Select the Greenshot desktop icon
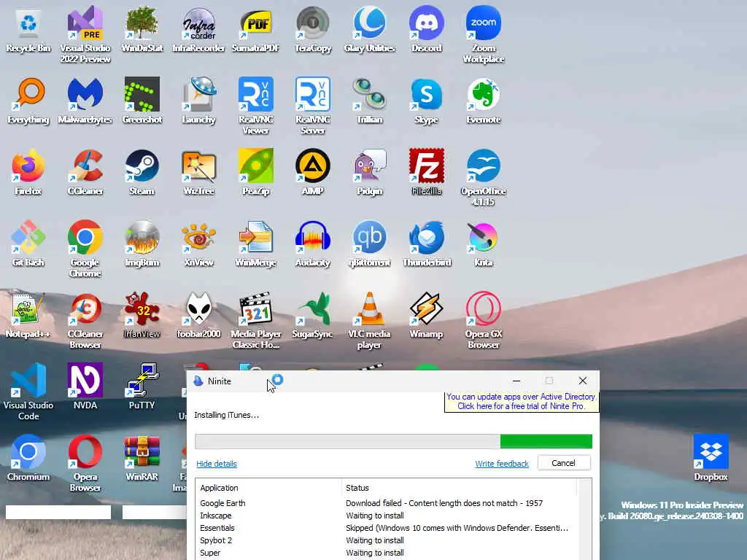Viewport: 747px width, 560px height. (x=142, y=101)
